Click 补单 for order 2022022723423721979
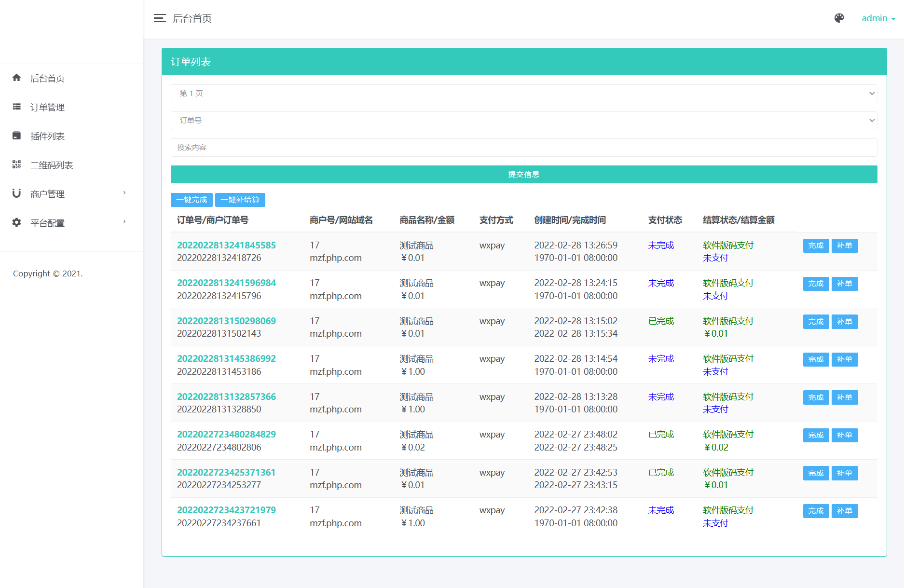Viewport: 904px width, 588px height. [x=844, y=511]
